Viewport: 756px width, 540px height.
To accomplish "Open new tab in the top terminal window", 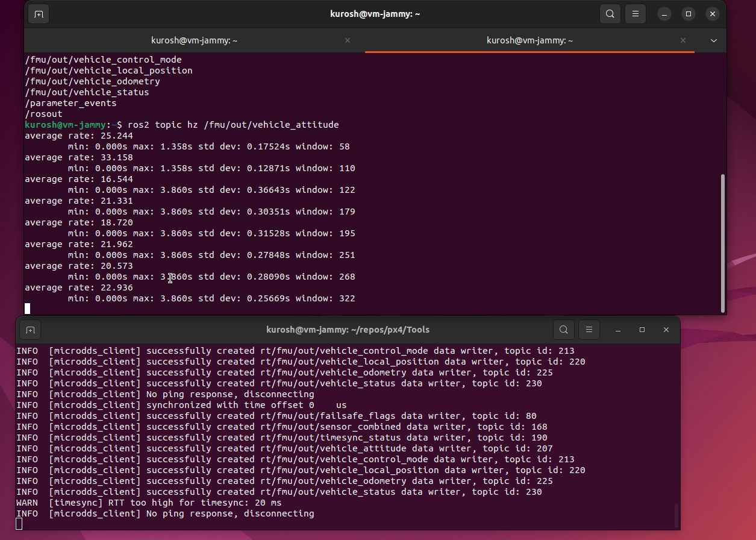I will (39, 14).
